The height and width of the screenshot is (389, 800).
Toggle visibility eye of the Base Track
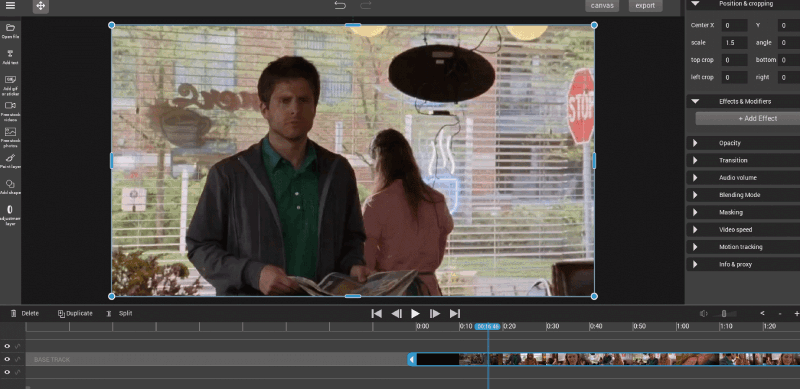coord(7,359)
